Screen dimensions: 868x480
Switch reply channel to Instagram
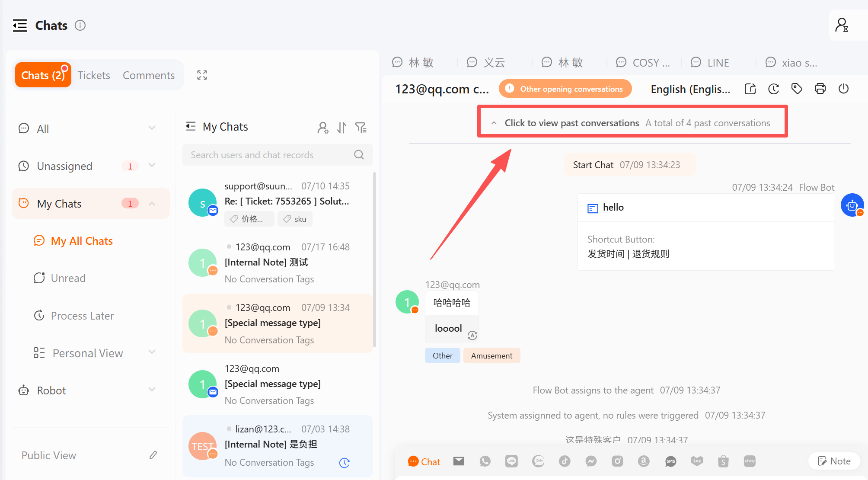(x=617, y=461)
